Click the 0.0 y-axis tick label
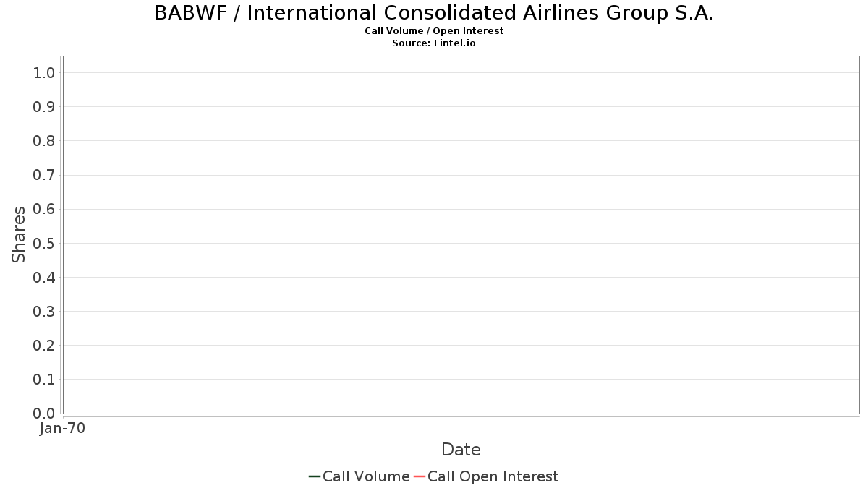The image size is (868, 488). coord(44,414)
